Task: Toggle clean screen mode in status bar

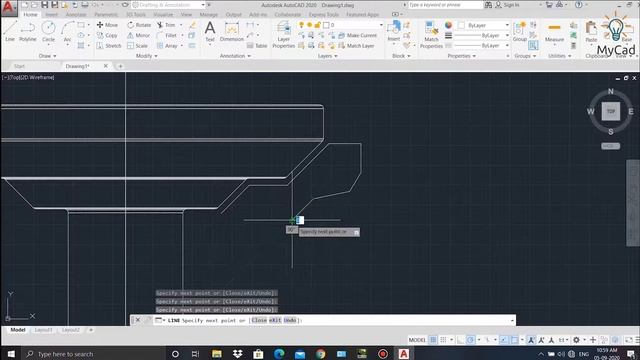Action: [x=629, y=340]
